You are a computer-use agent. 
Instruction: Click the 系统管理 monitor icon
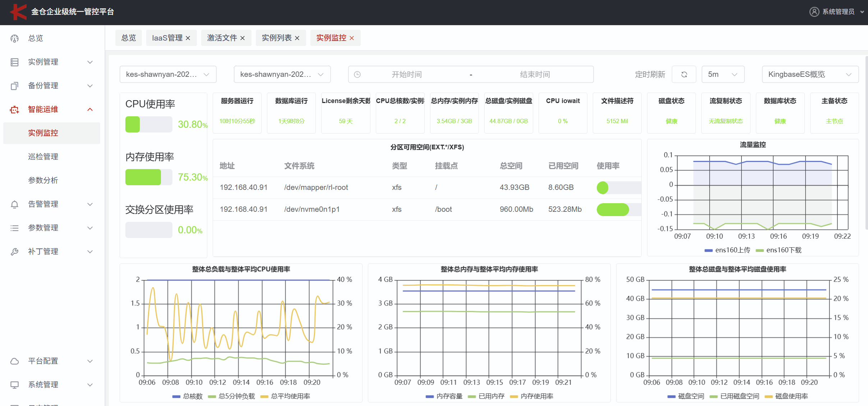point(14,385)
